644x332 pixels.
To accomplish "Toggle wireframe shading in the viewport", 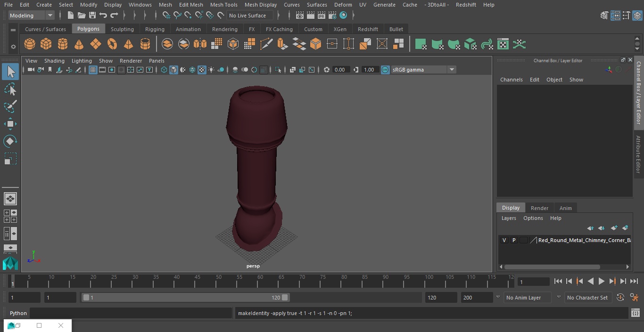I will pos(164,70).
